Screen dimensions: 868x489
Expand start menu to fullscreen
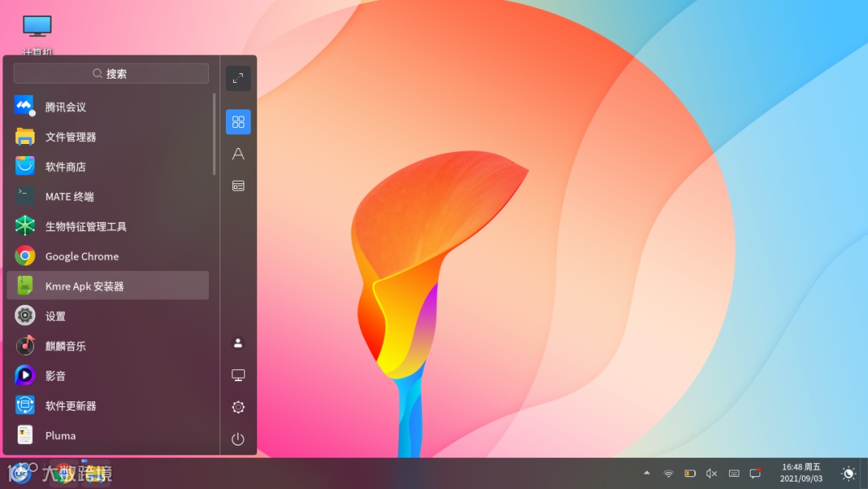238,79
